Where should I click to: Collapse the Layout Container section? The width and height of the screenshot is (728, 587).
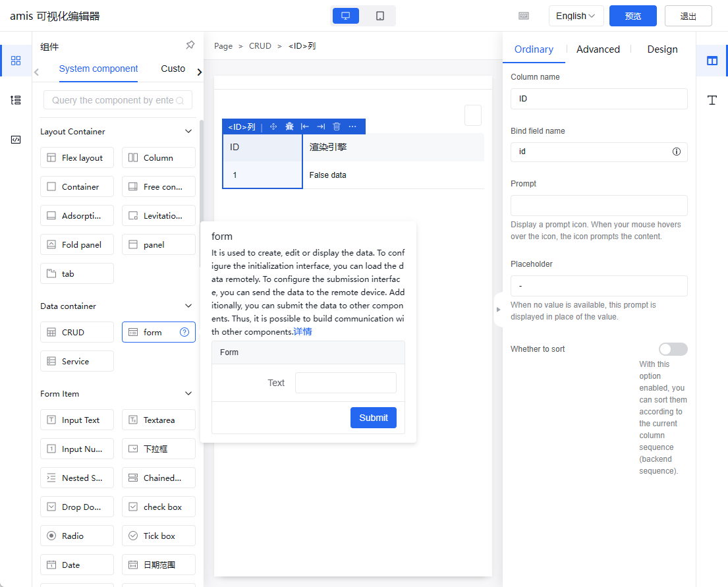189,131
